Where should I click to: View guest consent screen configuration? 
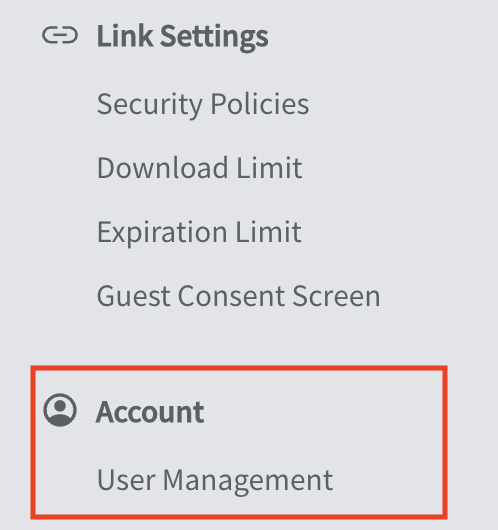click(x=238, y=296)
